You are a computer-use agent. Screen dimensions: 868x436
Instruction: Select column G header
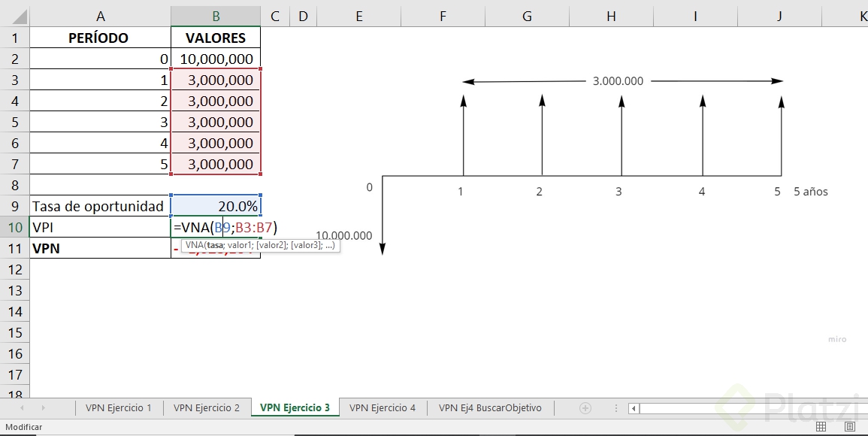point(527,17)
